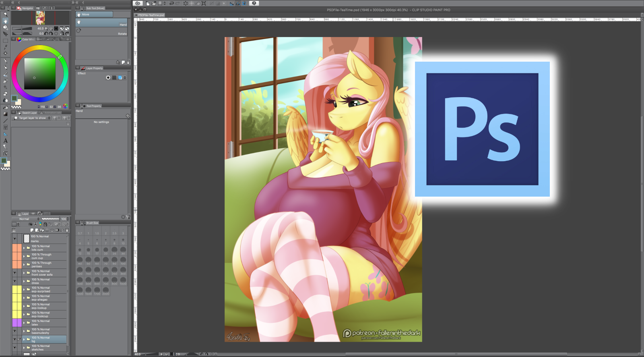The width and height of the screenshot is (644, 357).
Task: Delete layer using trash icon
Action: click(67, 230)
